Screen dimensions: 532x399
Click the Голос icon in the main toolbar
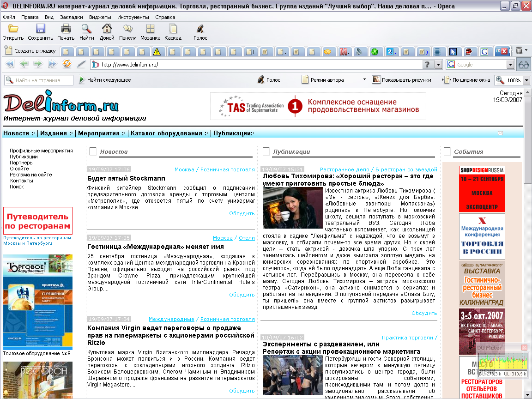200,29
